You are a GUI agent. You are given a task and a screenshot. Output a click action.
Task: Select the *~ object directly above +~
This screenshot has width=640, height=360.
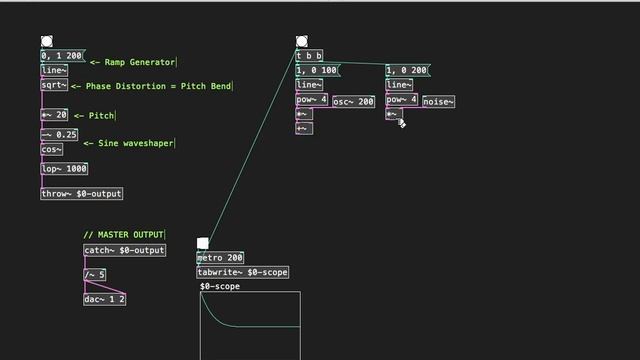(x=304, y=114)
